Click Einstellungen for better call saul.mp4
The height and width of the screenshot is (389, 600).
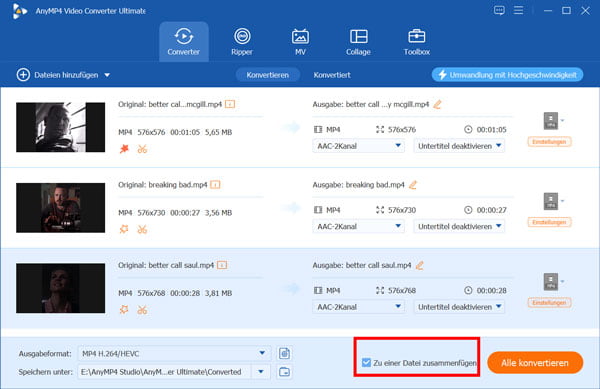click(549, 303)
